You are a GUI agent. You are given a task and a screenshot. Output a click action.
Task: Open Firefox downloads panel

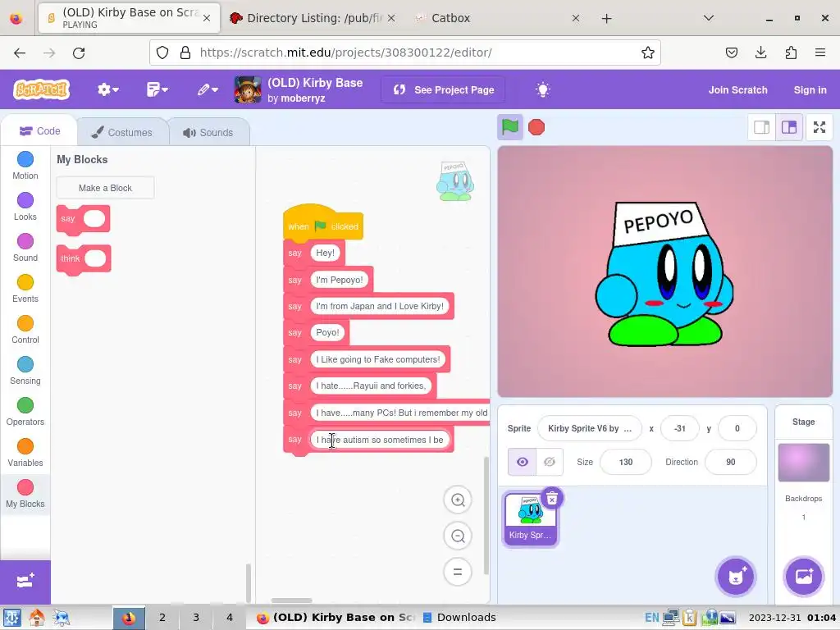760,52
